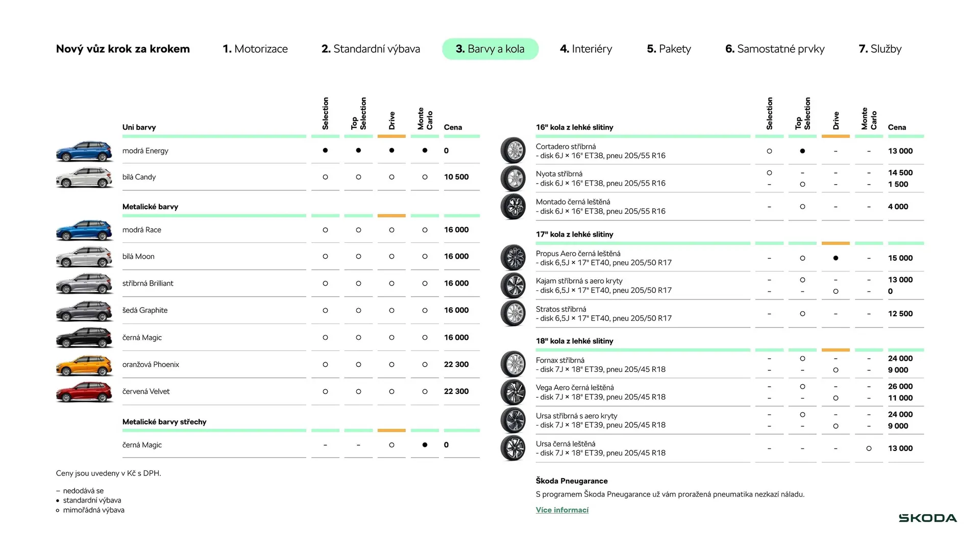Click the oranžová Phoenix car image

coord(84,365)
